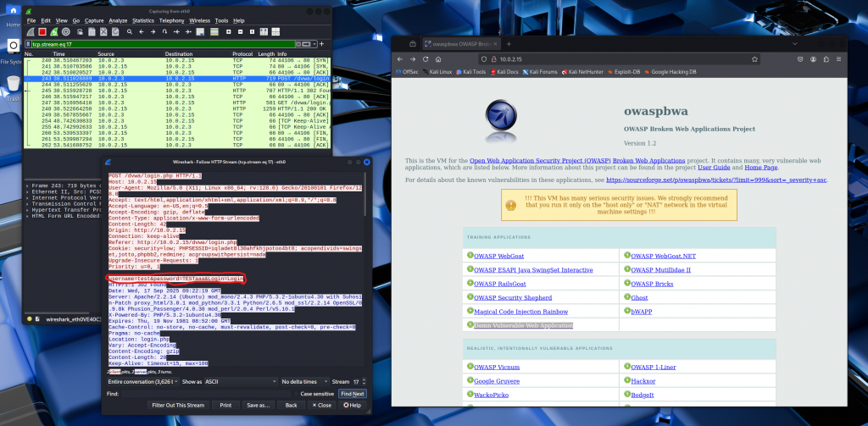This screenshot has width=868, height=426.
Task: Click Filter Out This Stream button
Action: [178, 405]
